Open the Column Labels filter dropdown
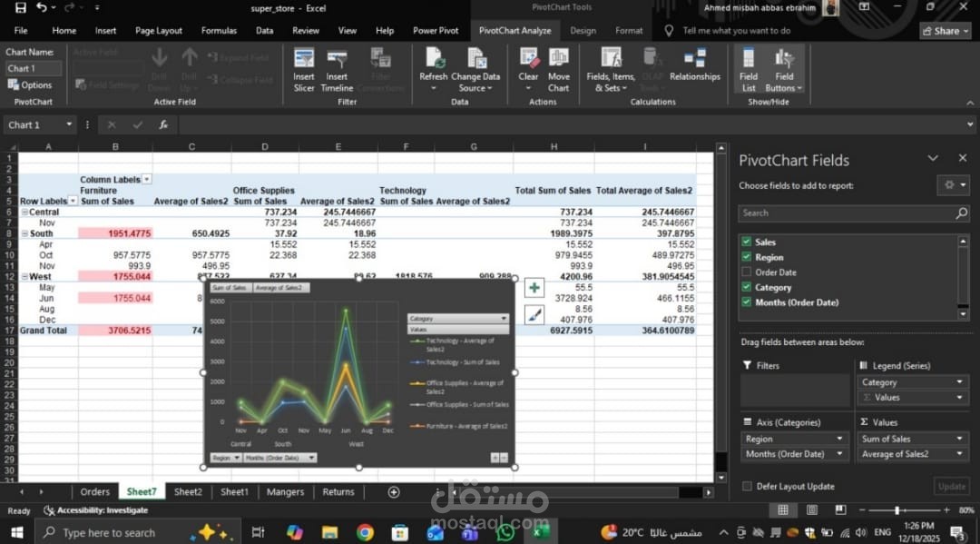The width and height of the screenshot is (980, 544). pyautogui.click(x=145, y=179)
